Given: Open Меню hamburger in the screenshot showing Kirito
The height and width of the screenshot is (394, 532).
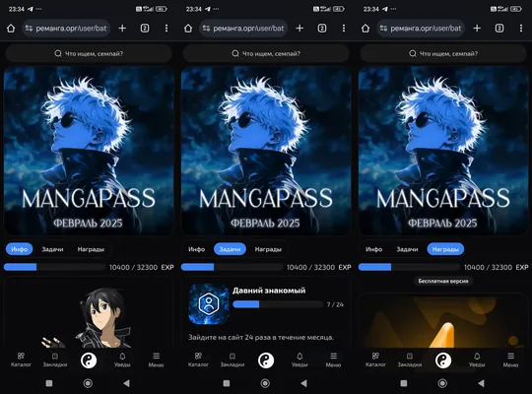Looking at the screenshot, I should 156,360.
